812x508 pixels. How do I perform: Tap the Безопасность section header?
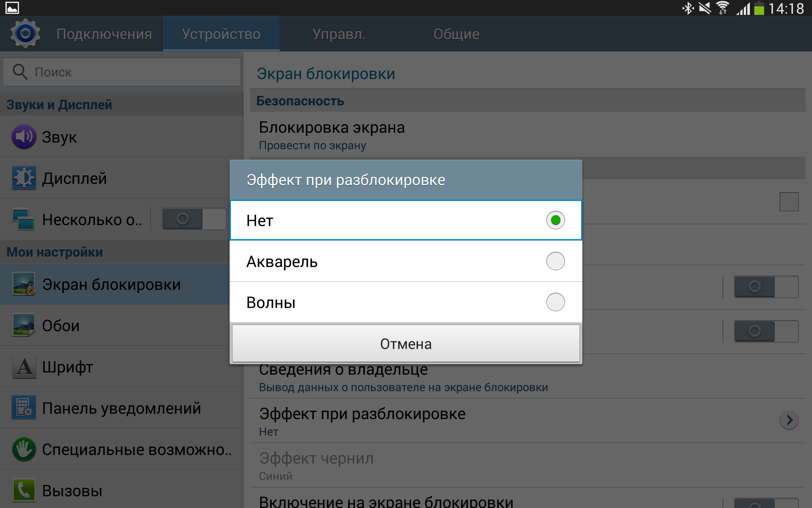pyautogui.click(x=527, y=100)
